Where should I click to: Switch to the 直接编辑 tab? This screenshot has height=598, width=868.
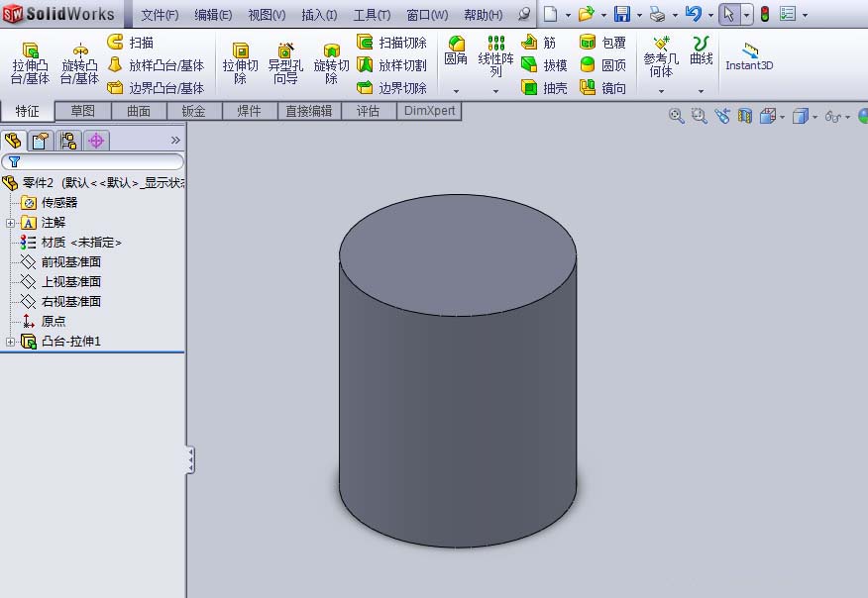309,111
